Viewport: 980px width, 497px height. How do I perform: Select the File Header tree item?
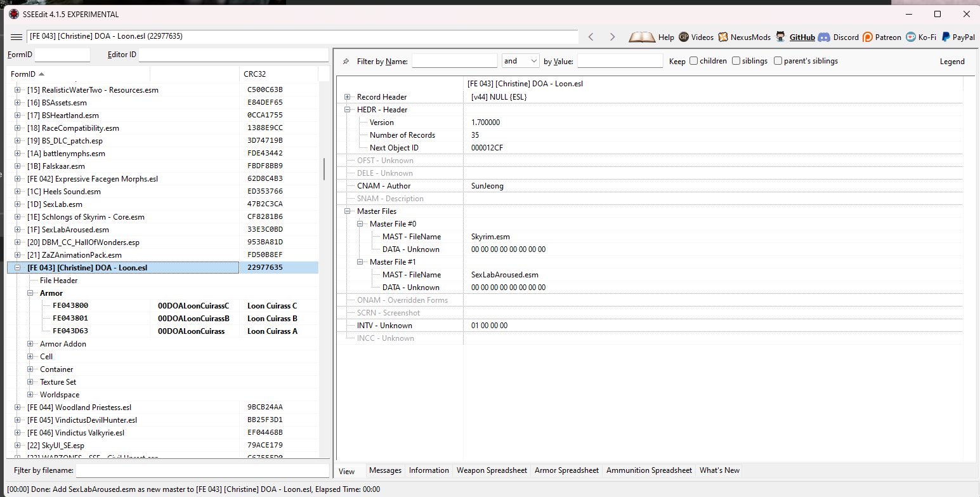(x=59, y=281)
